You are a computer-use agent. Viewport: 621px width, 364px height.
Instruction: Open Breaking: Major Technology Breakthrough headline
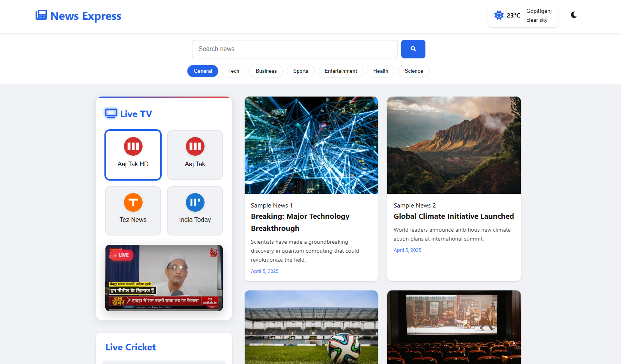[x=300, y=222]
